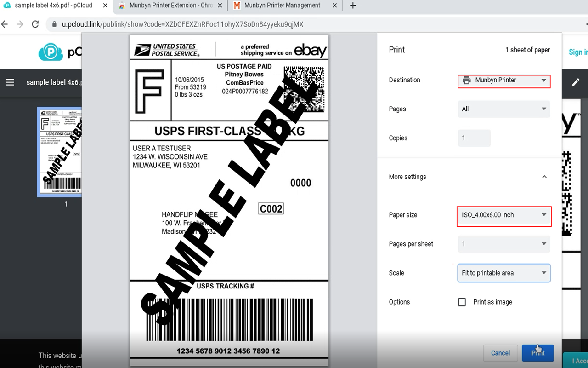This screenshot has height=368, width=588.
Task: Open the pCloud hamburger menu
Action: pyautogui.click(x=10, y=82)
